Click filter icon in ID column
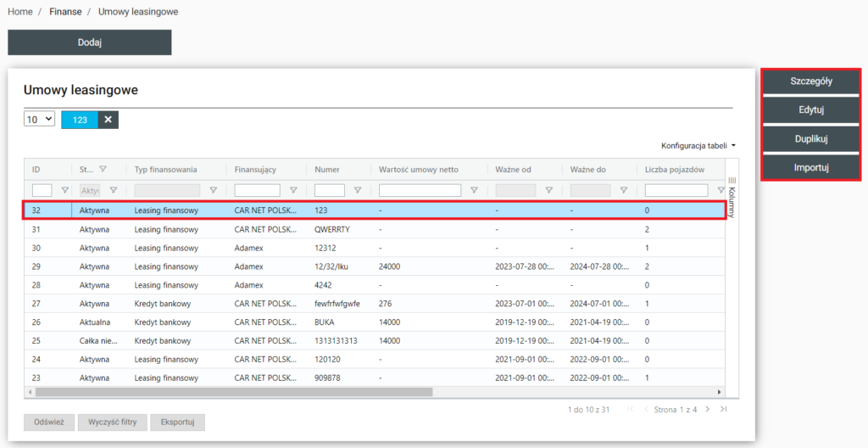 click(64, 191)
